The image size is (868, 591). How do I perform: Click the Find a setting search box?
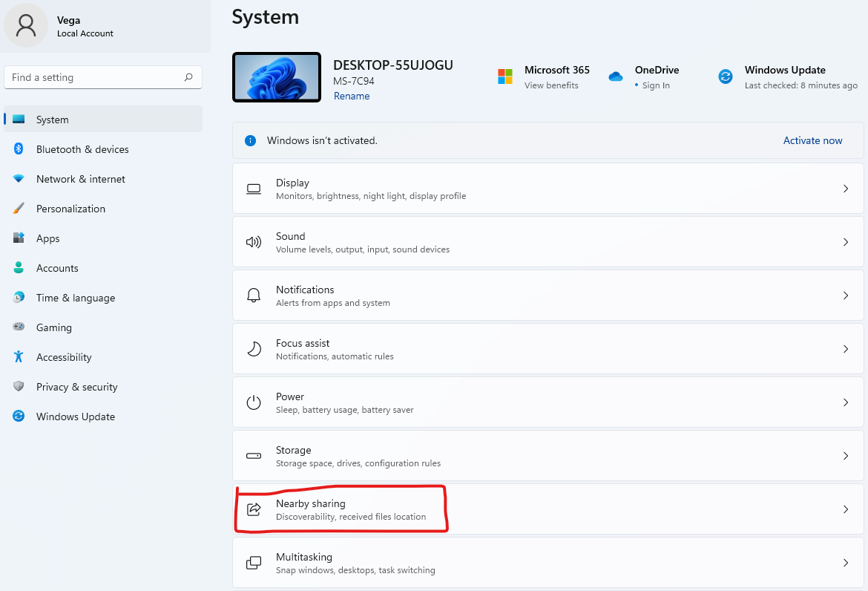coord(103,77)
